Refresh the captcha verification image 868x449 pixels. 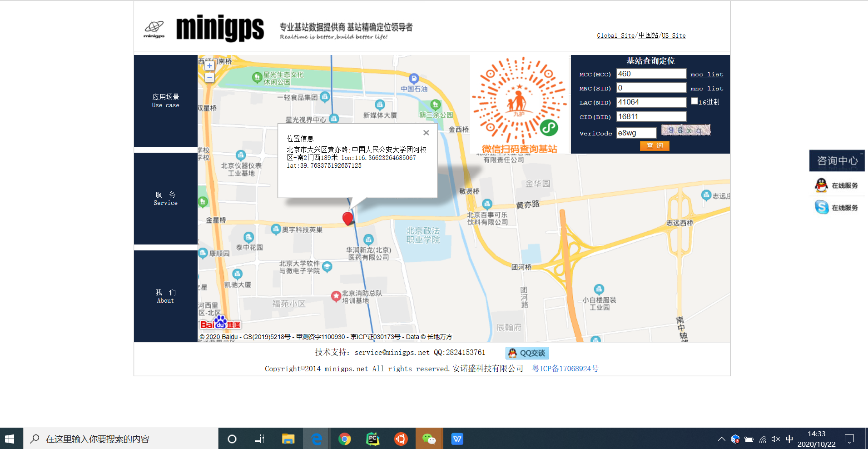[x=686, y=130]
